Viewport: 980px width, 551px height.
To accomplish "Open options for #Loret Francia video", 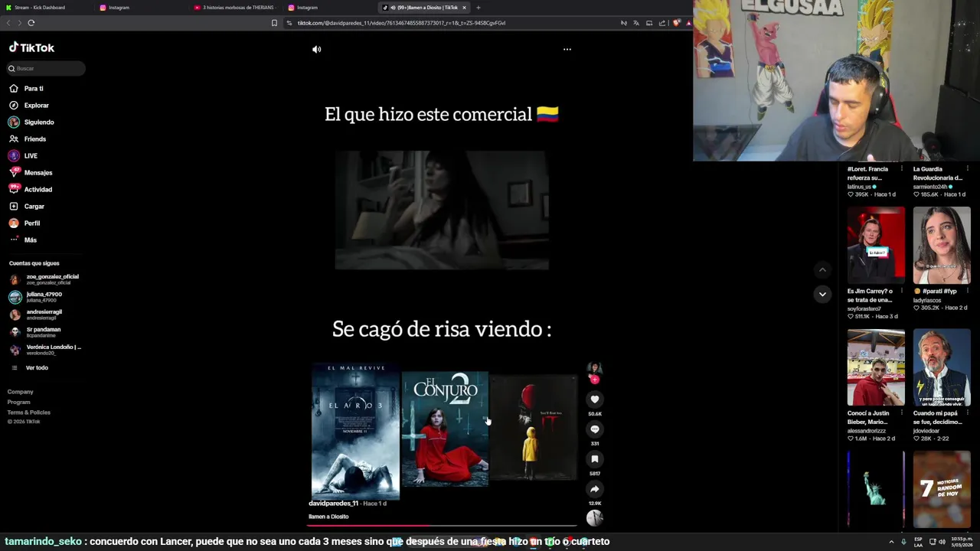I will (901, 168).
